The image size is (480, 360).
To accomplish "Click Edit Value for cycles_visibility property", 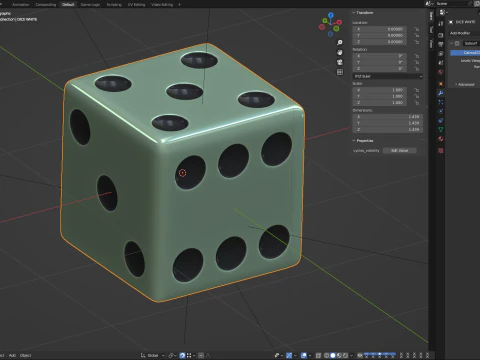I will (x=399, y=151).
